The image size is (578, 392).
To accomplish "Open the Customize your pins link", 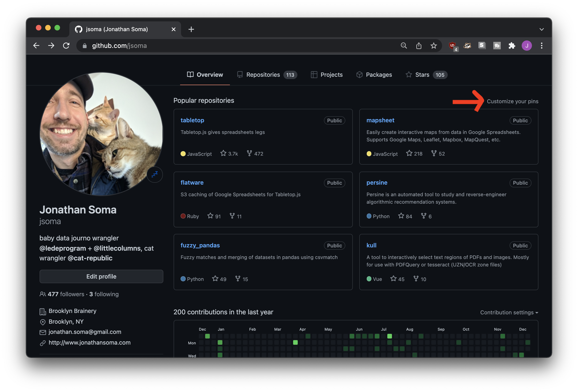I will click(x=513, y=101).
